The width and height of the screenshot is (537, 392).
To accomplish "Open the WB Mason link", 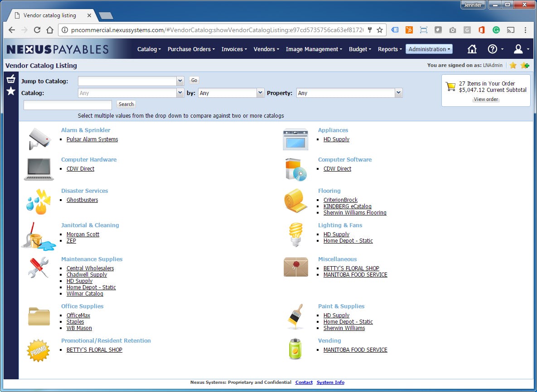I will tap(79, 328).
